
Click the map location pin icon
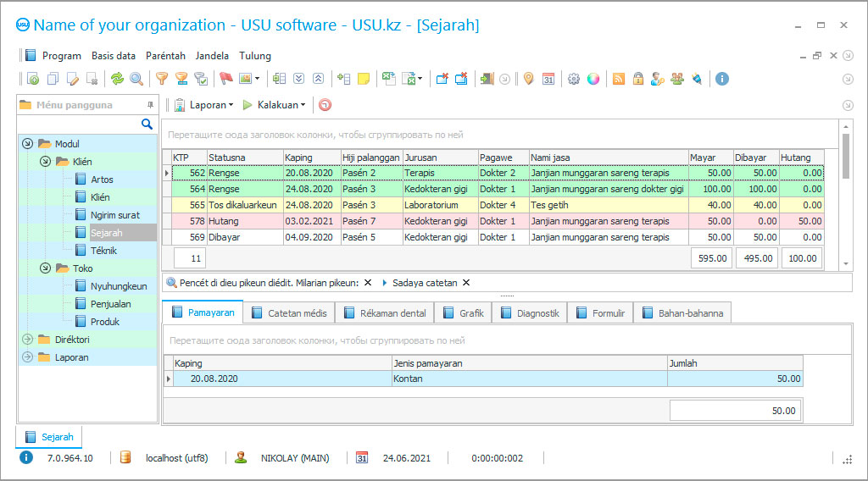click(528, 79)
